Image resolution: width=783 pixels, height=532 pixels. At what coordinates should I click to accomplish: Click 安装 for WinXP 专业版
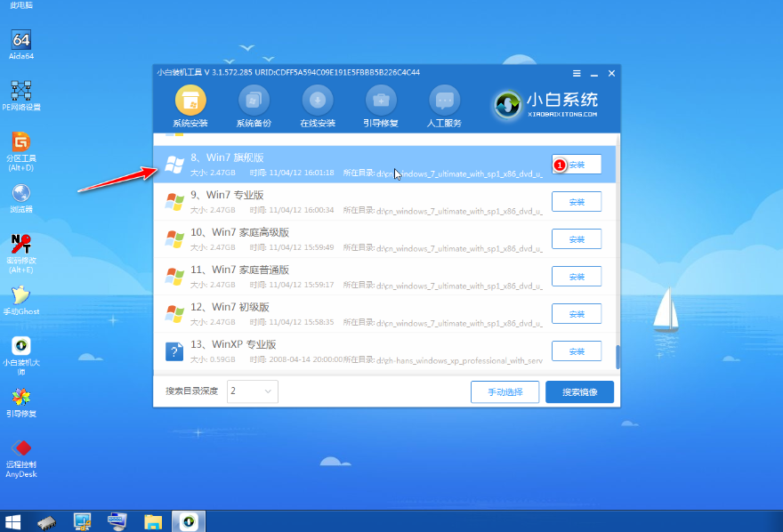coord(577,351)
